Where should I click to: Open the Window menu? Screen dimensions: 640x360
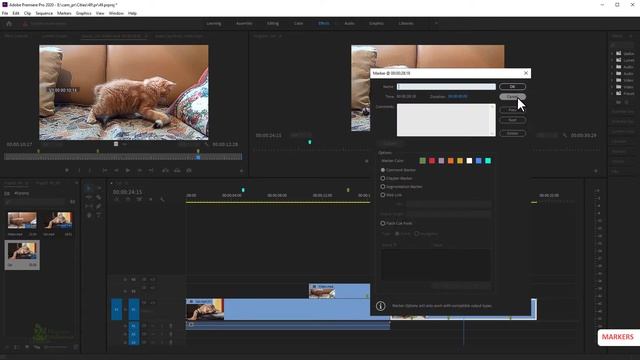[x=116, y=13]
